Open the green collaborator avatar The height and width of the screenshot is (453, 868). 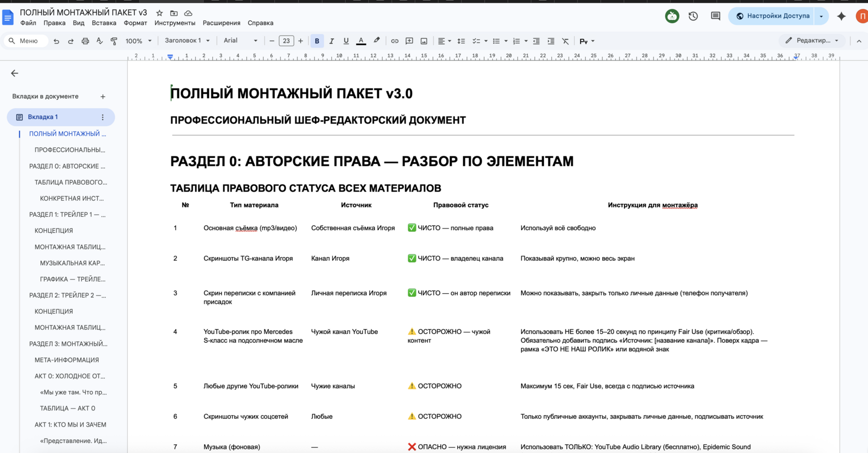pos(672,16)
